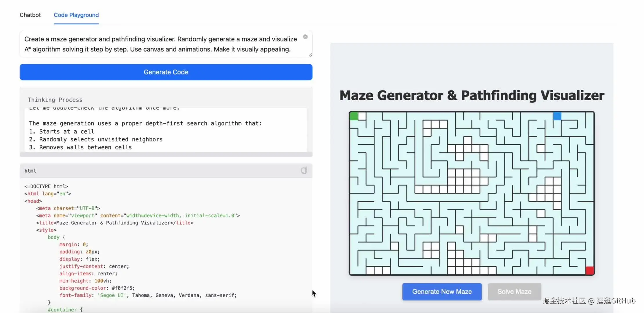This screenshot has height=313, width=644.
Task: Clear the prompt text with the X icon
Action: point(305,37)
